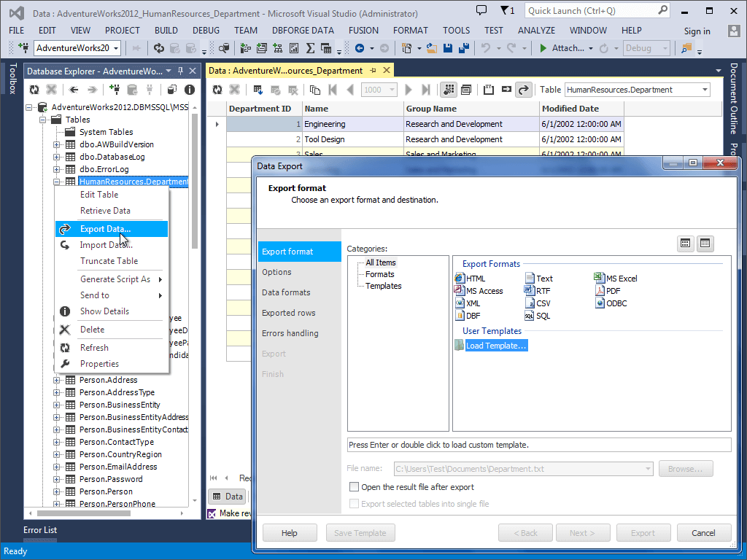Select Templates category in tree
Image resolution: width=747 pixels, height=560 pixels.
(383, 286)
